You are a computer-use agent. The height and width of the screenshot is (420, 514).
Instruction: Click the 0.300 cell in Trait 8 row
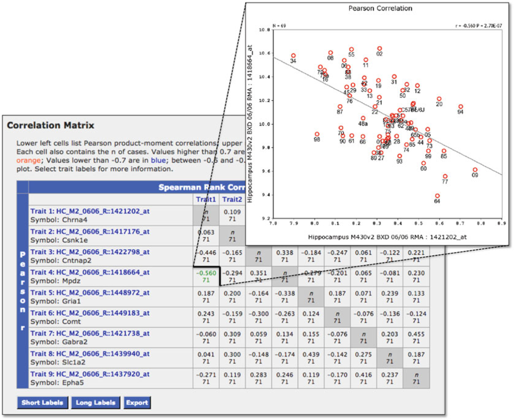[232, 358]
